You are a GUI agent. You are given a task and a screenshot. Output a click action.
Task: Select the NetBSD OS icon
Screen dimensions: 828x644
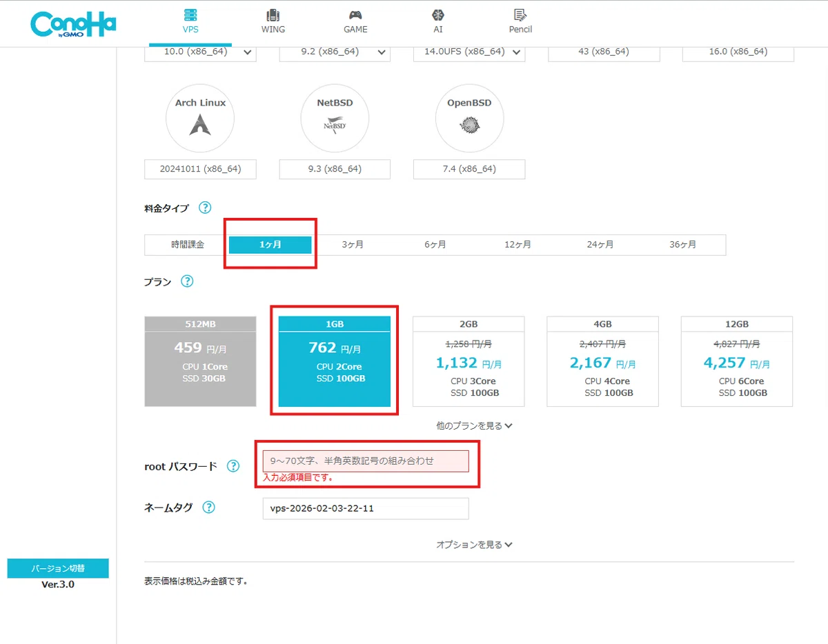pos(335,118)
